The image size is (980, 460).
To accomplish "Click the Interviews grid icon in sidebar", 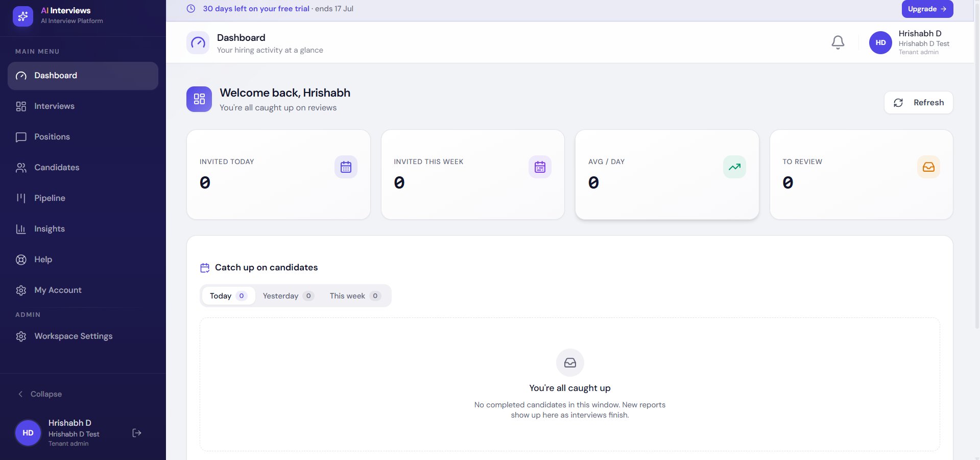I will (21, 106).
